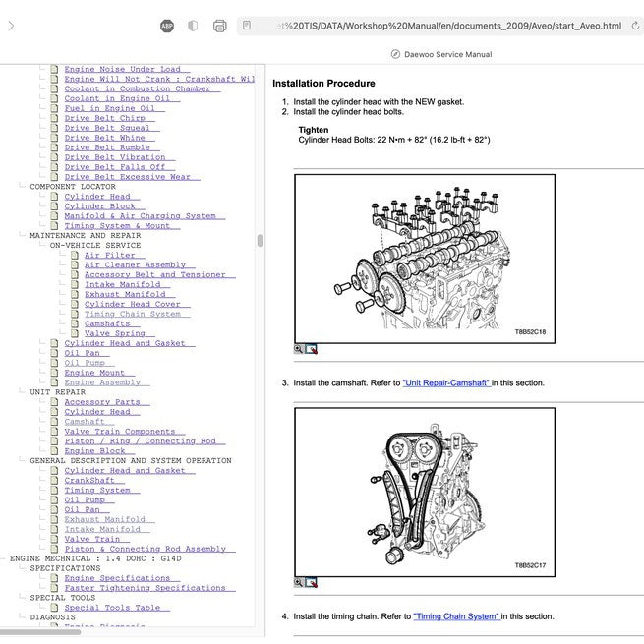Open Cylinder Head Cover in the tree

tap(133, 304)
